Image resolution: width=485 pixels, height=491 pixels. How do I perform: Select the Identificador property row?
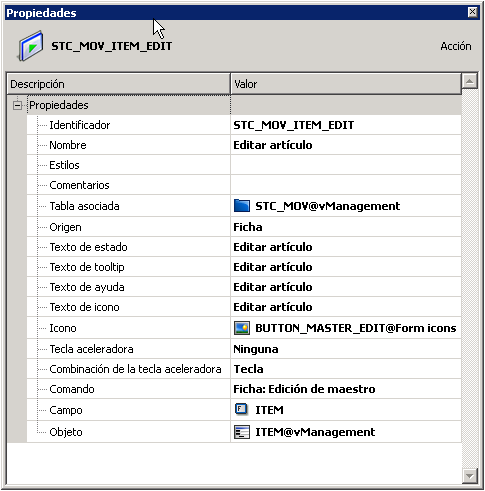point(244,125)
